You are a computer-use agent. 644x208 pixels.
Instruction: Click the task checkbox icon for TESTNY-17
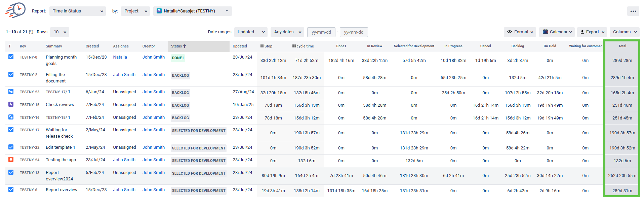[x=11, y=130]
